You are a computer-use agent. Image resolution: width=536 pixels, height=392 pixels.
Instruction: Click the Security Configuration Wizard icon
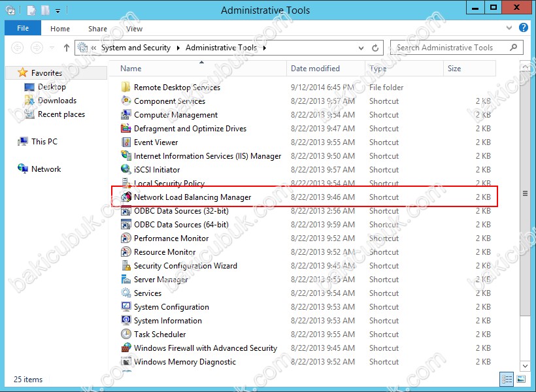126,265
